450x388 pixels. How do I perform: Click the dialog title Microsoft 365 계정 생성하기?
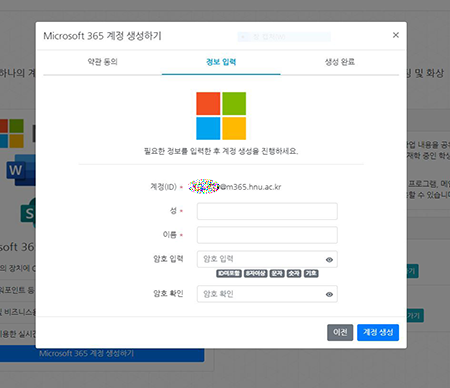coord(102,36)
